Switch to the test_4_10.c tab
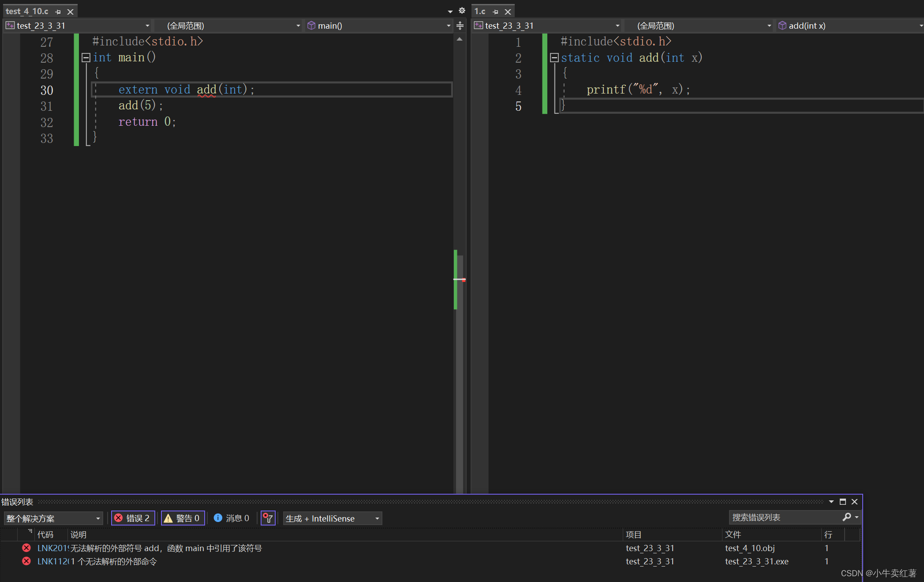This screenshot has width=924, height=582. pos(27,11)
